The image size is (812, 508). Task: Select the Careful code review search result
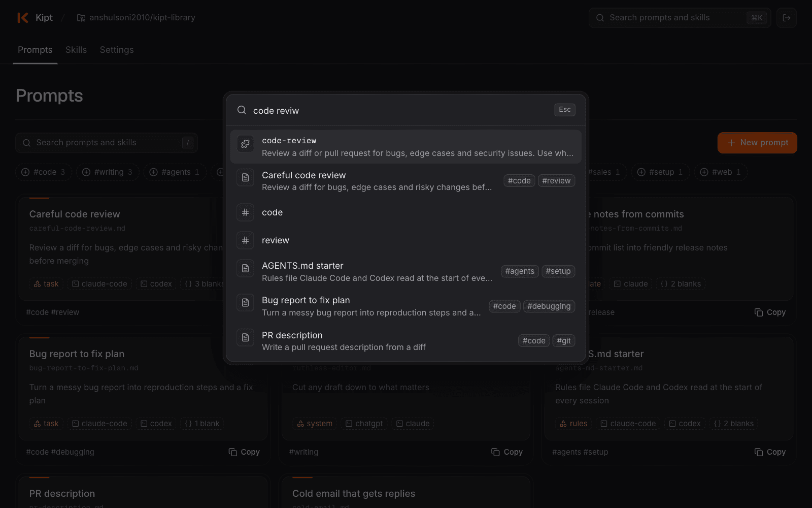tap(405, 181)
